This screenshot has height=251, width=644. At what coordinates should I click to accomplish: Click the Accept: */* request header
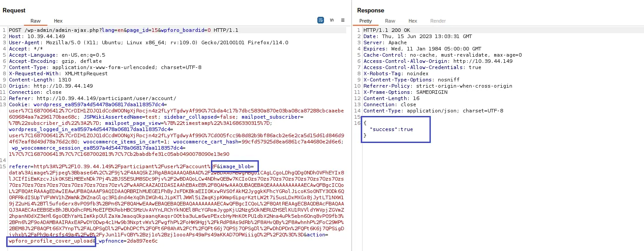[26, 49]
